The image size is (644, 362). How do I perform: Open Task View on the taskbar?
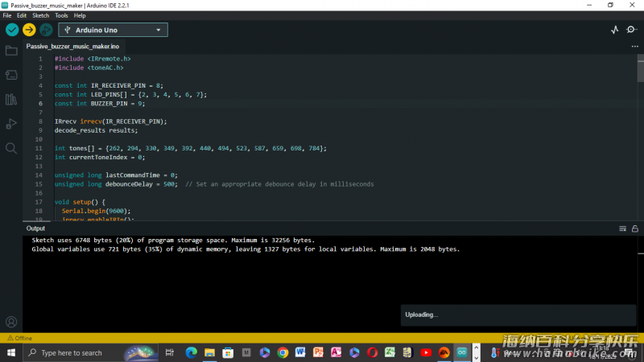(x=169, y=352)
